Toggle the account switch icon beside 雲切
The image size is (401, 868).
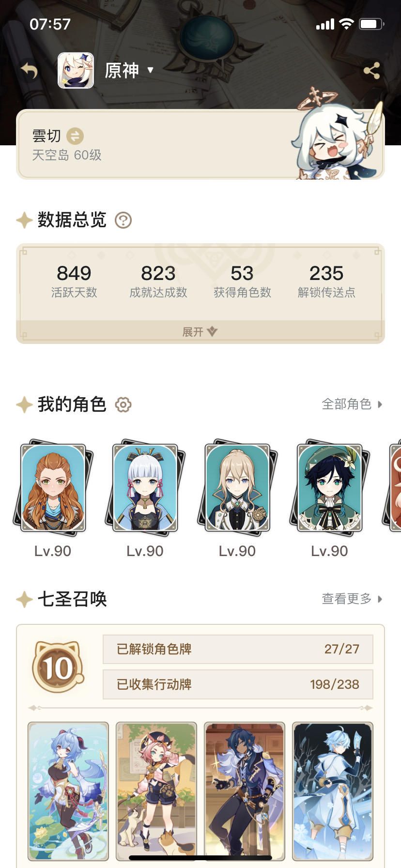point(75,136)
